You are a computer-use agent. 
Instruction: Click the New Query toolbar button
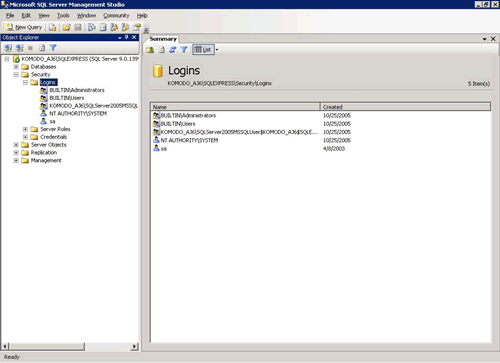25,27
